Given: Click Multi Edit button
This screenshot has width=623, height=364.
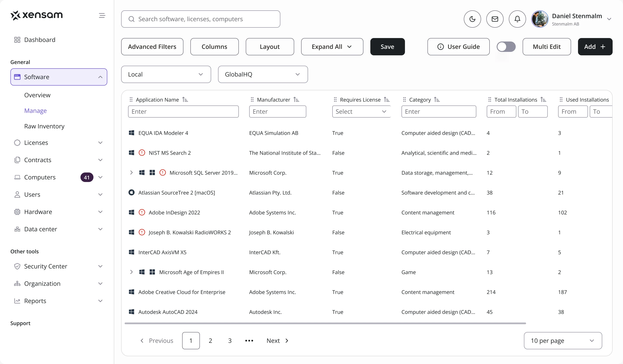Looking at the screenshot, I should (x=547, y=47).
